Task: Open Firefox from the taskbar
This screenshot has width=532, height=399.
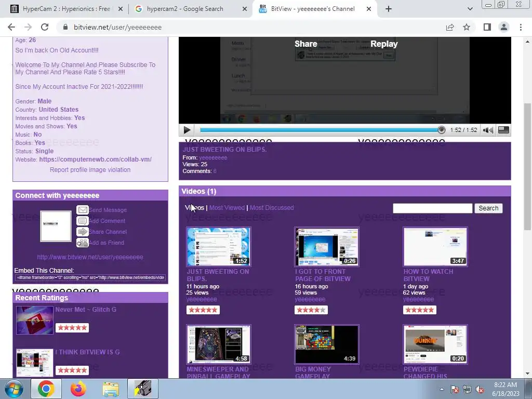Action: 78,389
